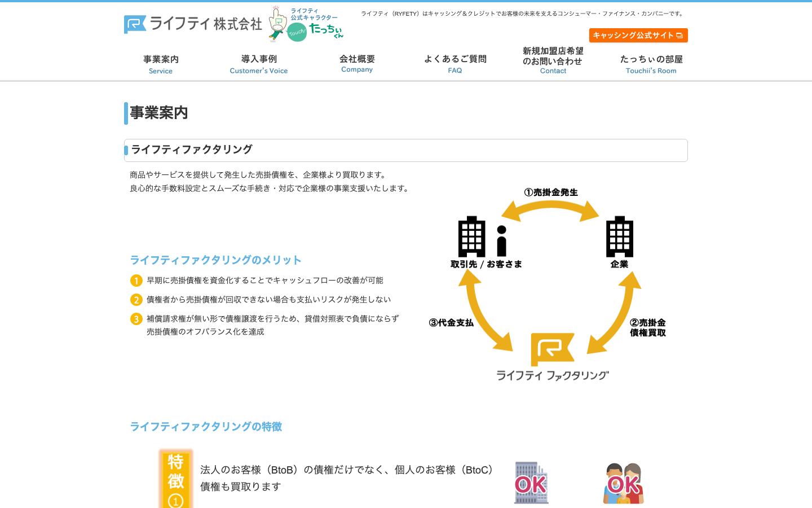Click the 特徴① orange badge
The width and height of the screenshot is (812, 508).
(x=176, y=479)
